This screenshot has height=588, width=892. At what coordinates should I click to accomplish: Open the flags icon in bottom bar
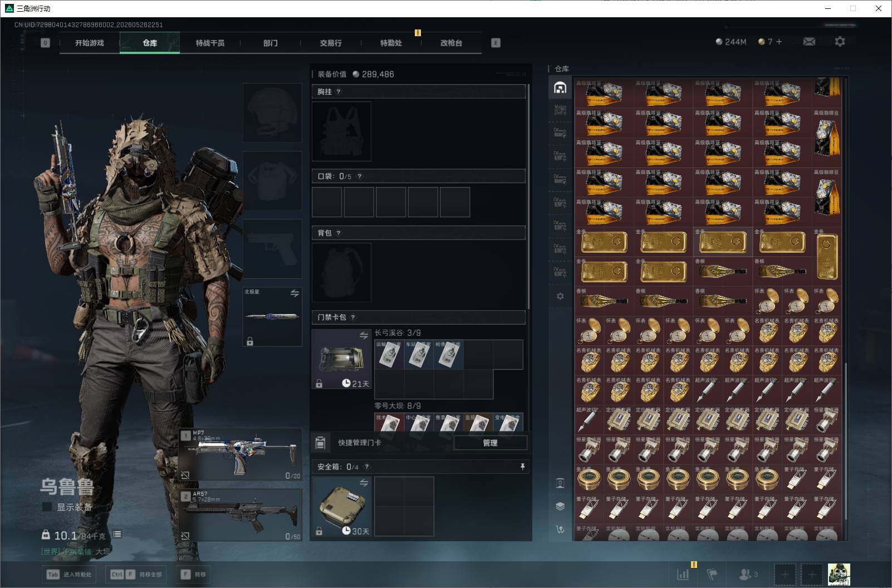pyautogui.click(x=712, y=574)
